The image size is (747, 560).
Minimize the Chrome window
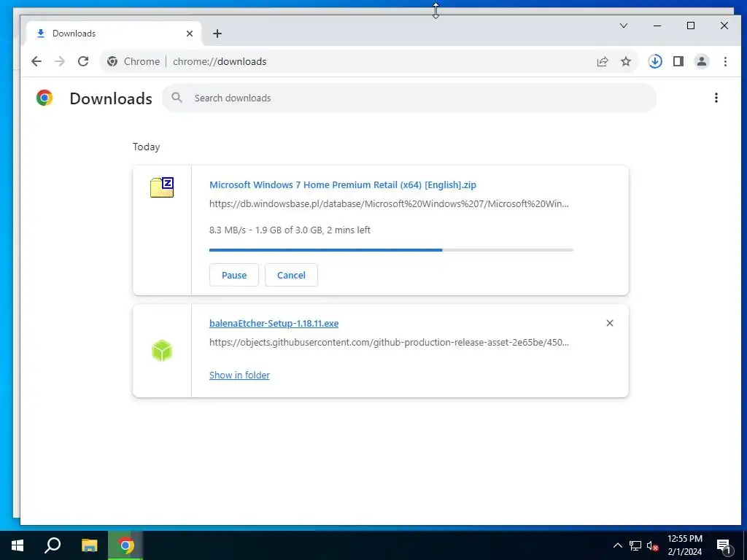(x=657, y=26)
